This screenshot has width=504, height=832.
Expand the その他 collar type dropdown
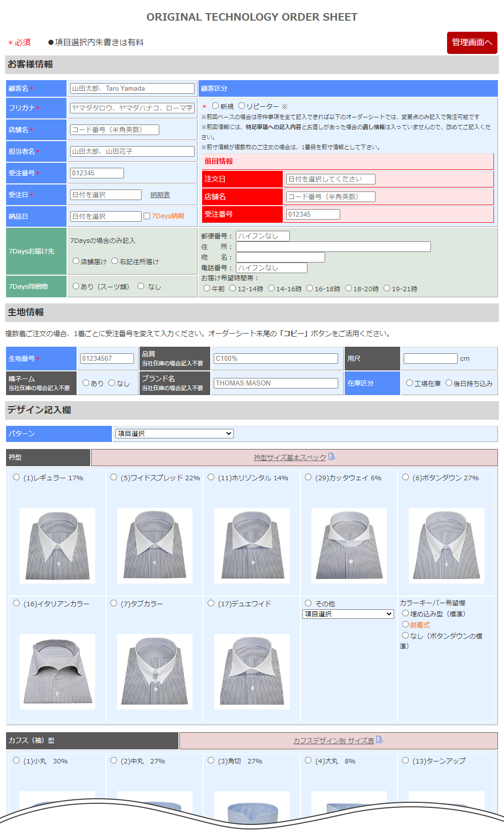348,614
